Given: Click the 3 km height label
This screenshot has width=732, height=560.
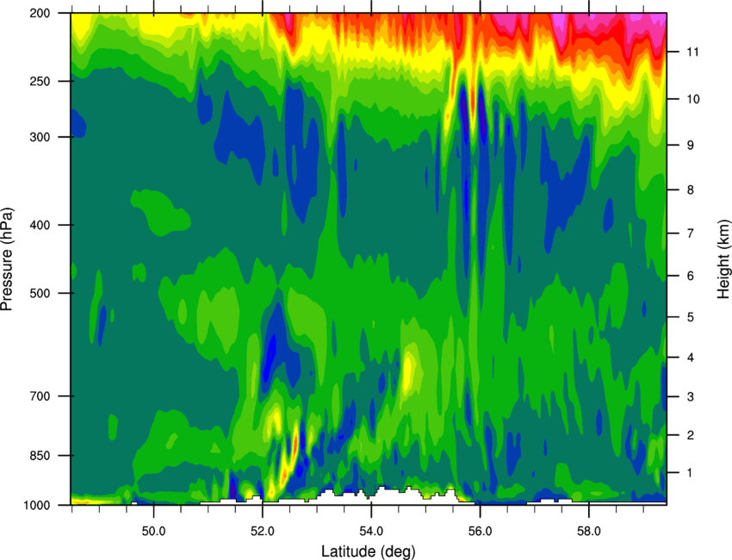Looking at the screenshot, I should [x=691, y=396].
